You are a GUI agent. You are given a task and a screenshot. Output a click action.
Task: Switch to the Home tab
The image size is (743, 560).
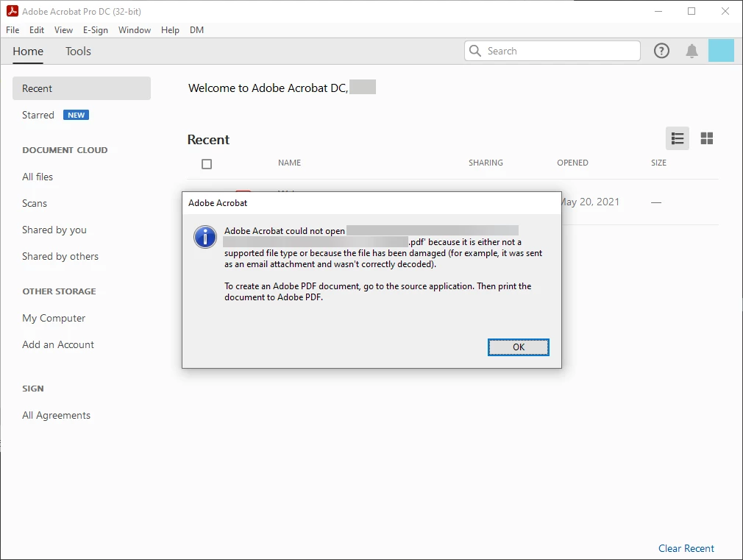point(28,52)
